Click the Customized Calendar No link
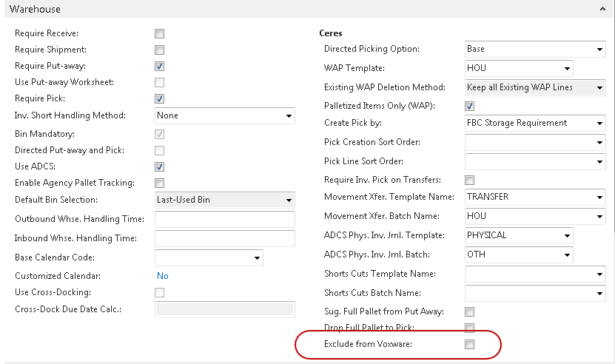Screen dimensions: 615x364 [162, 276]
